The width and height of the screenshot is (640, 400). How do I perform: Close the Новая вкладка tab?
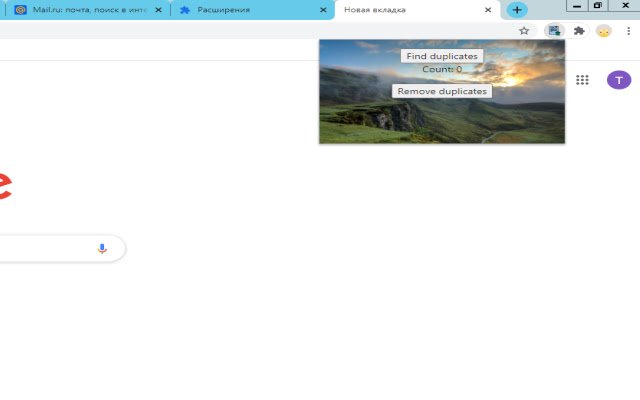click(x=488, y=10)
